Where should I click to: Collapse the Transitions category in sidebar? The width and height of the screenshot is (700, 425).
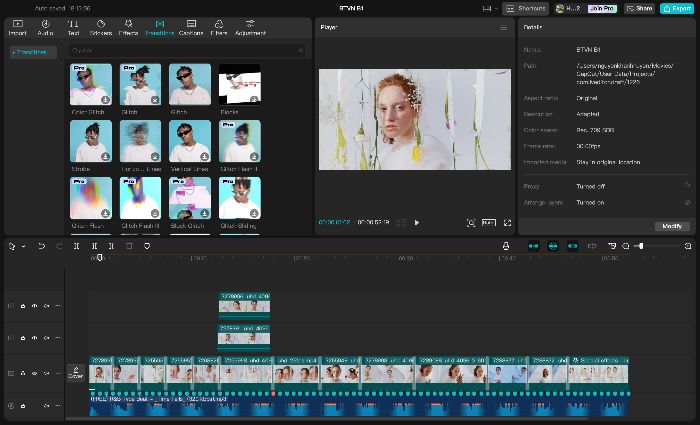click(x=33, y=52)
